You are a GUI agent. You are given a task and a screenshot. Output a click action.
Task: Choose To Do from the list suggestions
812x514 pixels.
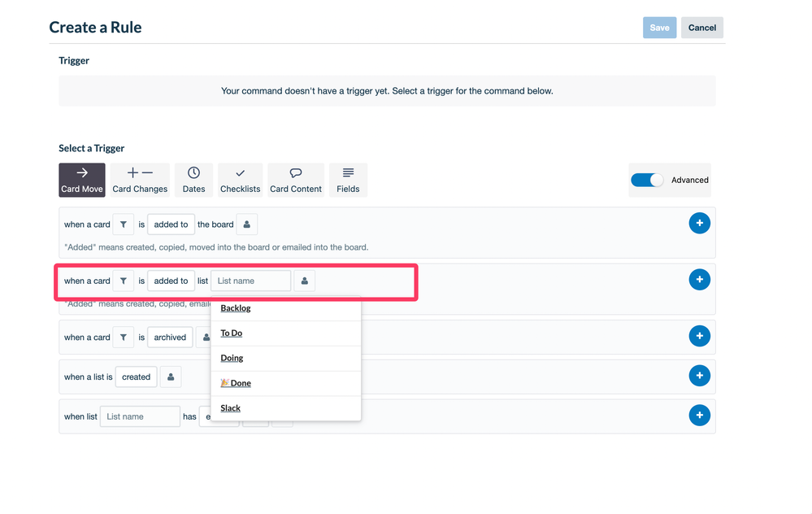(x=286, y=333)
